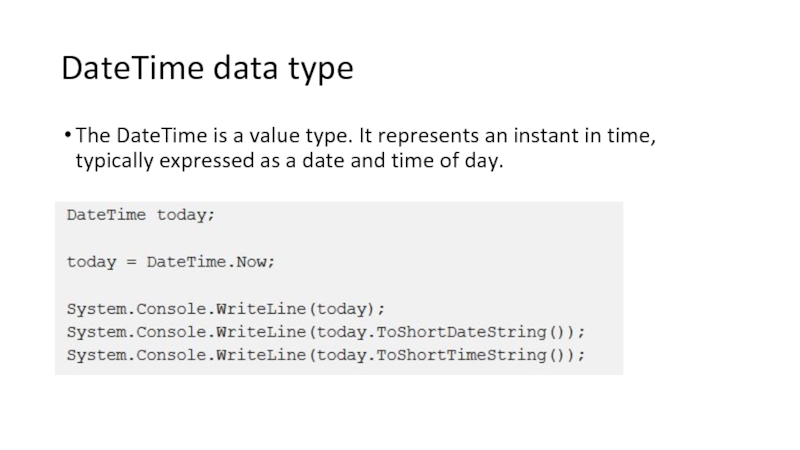Click 'Console' in the ToShortDateString line
800x450 pixels.
coord(167,331)
